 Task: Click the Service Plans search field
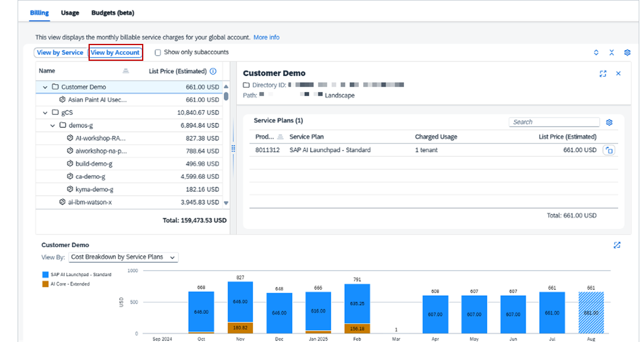(x=554, y=122)
